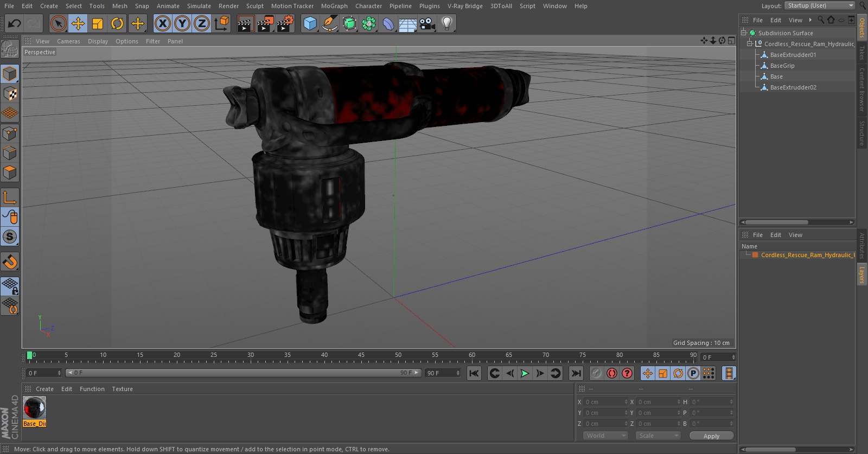
Task: Open the V-Ray Bridge menu
Action: pos(465,6)
